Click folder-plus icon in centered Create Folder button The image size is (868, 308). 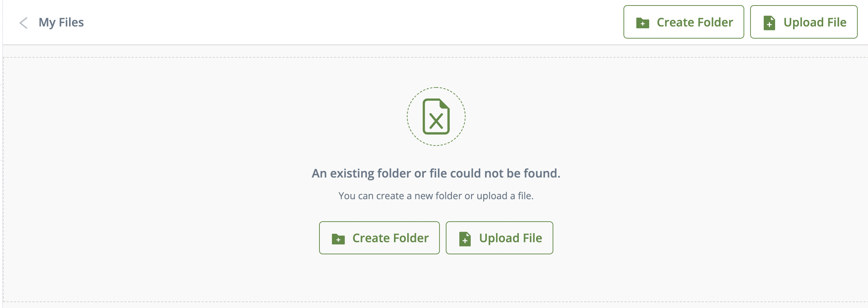tap(338, 239)
